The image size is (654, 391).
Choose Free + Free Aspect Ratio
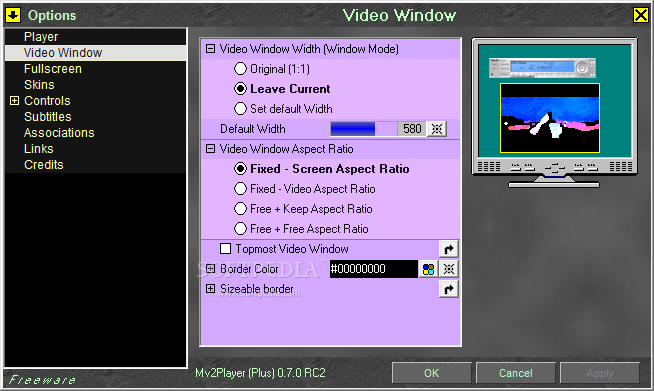click(x=240, y=229)
